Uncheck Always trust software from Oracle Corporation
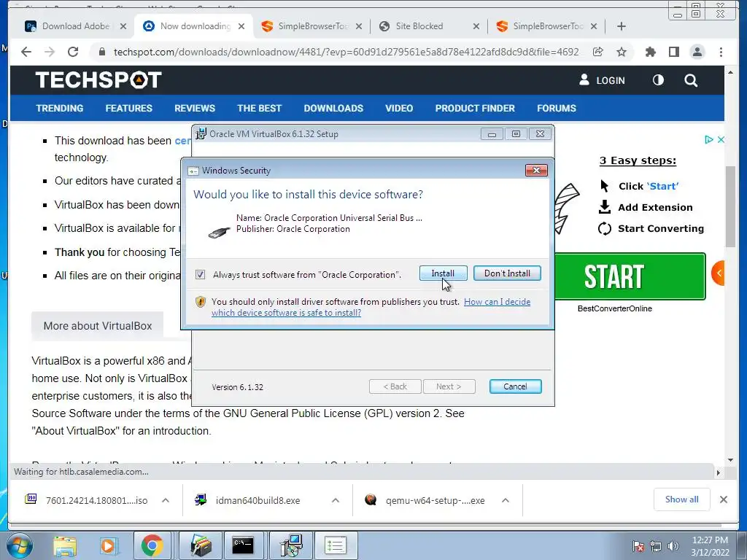The width and height of the screenshot is (747, 560). pos(200,274)
